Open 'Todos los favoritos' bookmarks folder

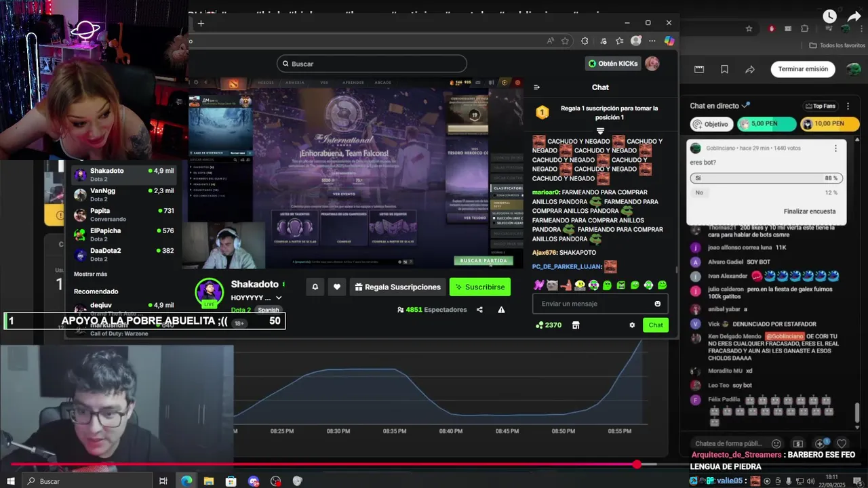click(837, 45)
